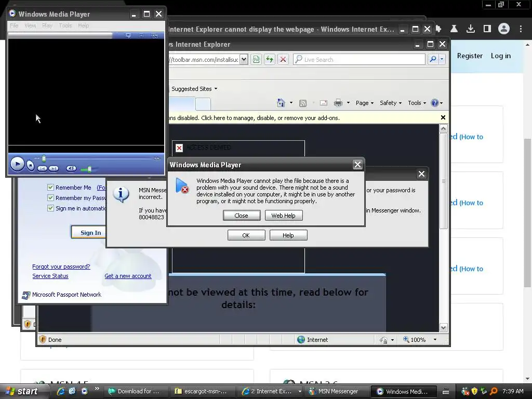The height and width of the screenshot is (399, 532).
Task: Click the Media Player volume slider handle
Action: pos(89,169)
